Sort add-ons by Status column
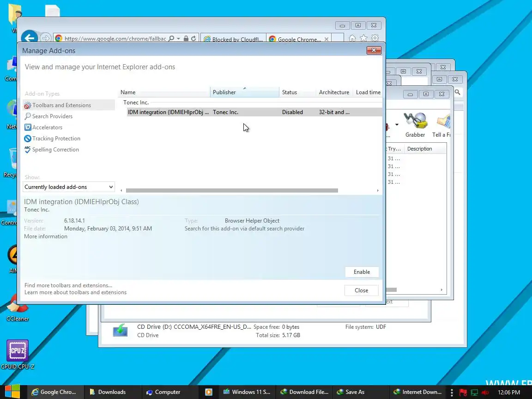This screenshot has height=399, width=532. pos(297,92)
